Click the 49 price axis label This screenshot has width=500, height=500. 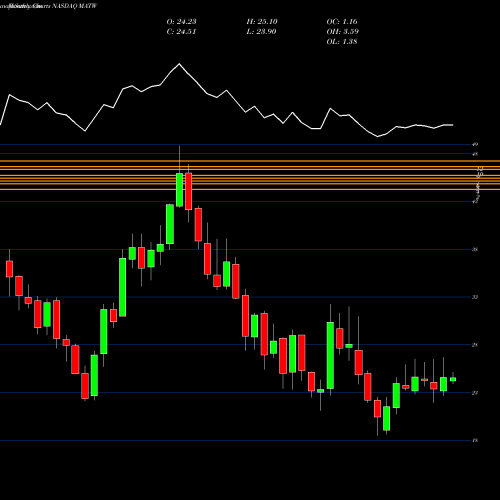pos(475,144)
